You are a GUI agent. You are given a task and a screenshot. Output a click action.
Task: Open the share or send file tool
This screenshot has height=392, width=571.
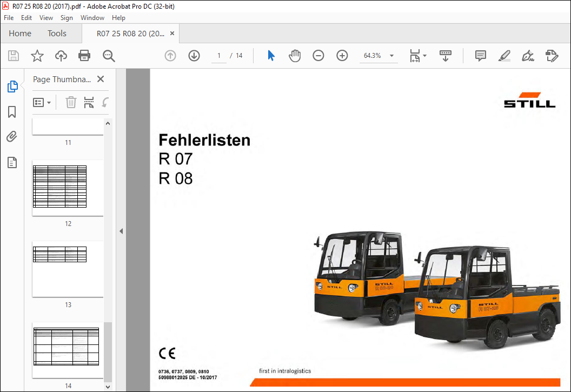pos(552,56)
